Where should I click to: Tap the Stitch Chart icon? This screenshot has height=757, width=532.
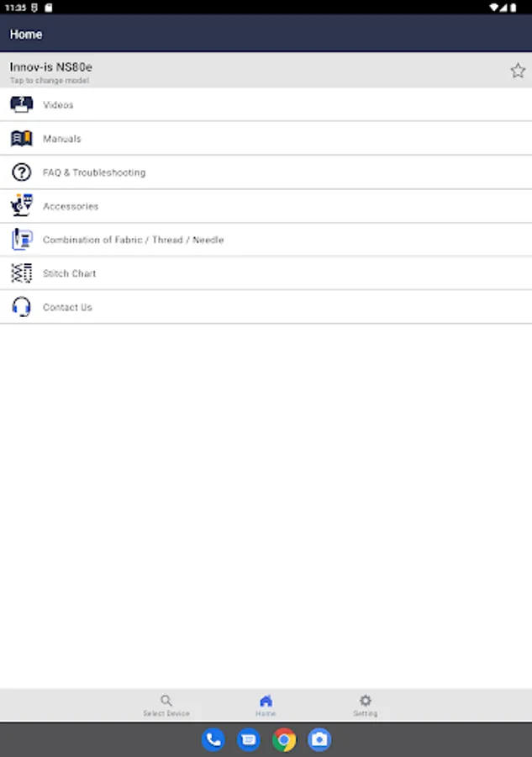[22, 273]
